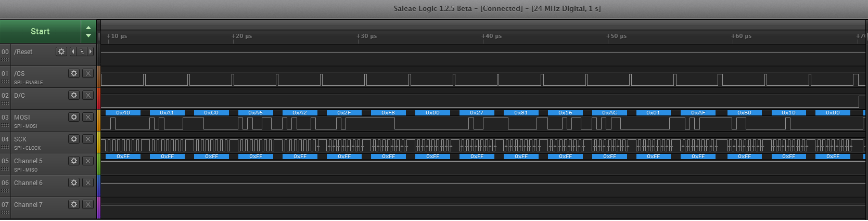
Task: Set falling edge trigger on /Reset
Action: pyautogui.click(x=82, y=51)
